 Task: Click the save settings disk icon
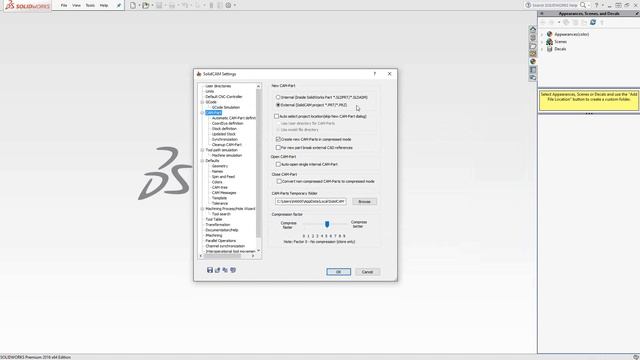(210, 270)
